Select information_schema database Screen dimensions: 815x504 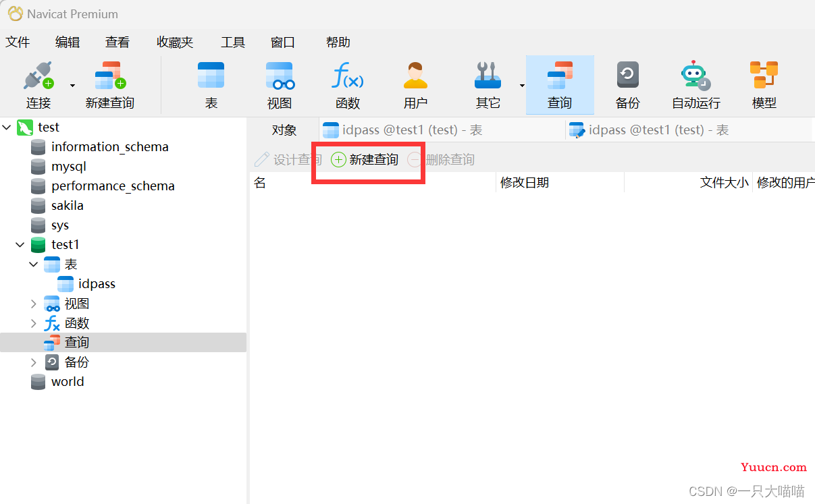coord(110,146)
